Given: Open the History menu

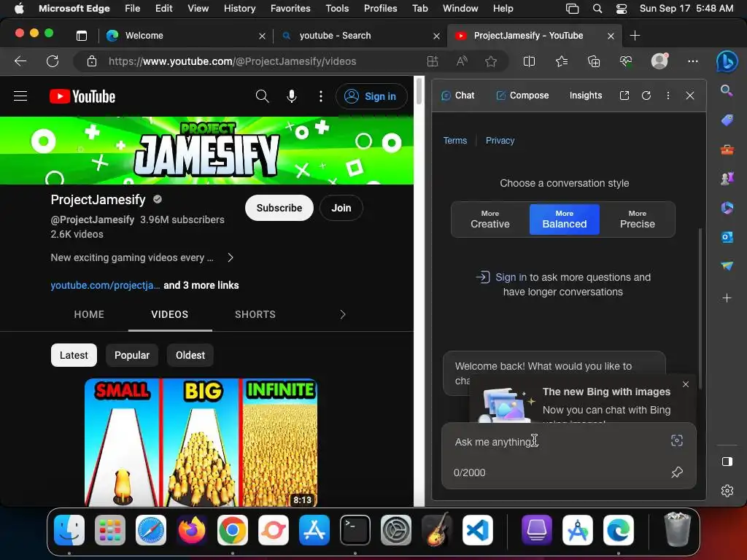Looking at the screenshot, I should pyautogui.click(x=239, y=8).
